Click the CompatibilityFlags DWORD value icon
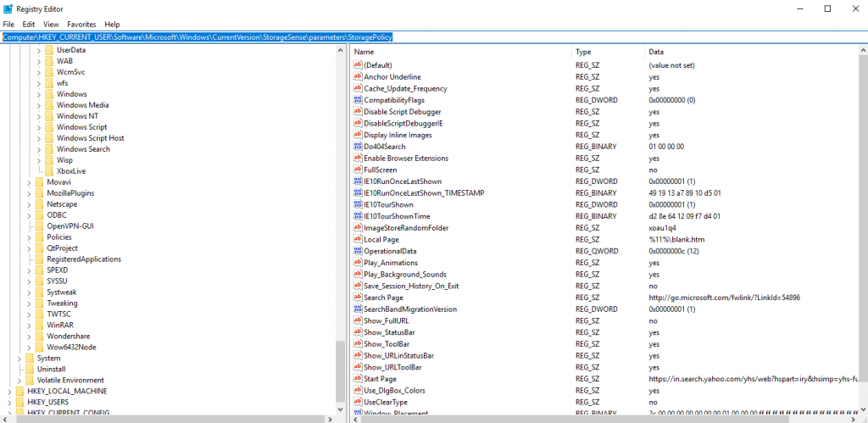Image resolution: width=868 pixels, height=423 pixels. pos(358,100)
